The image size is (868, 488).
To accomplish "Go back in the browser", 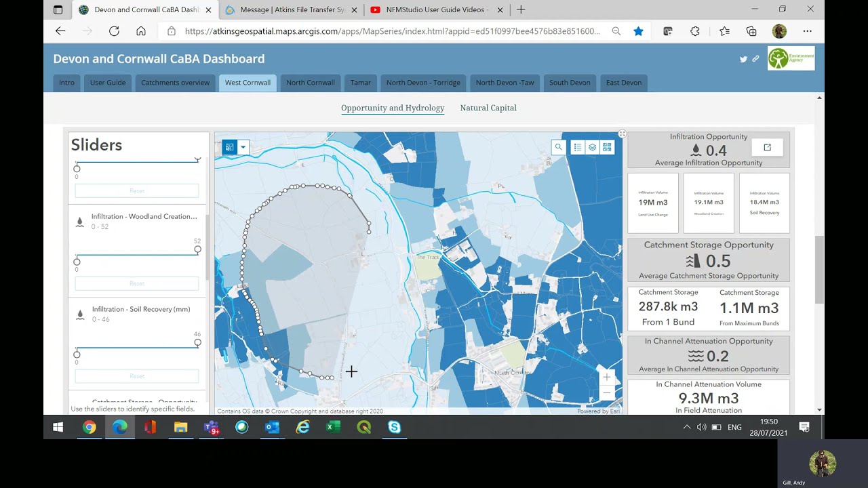I will [x=60, y=31].
